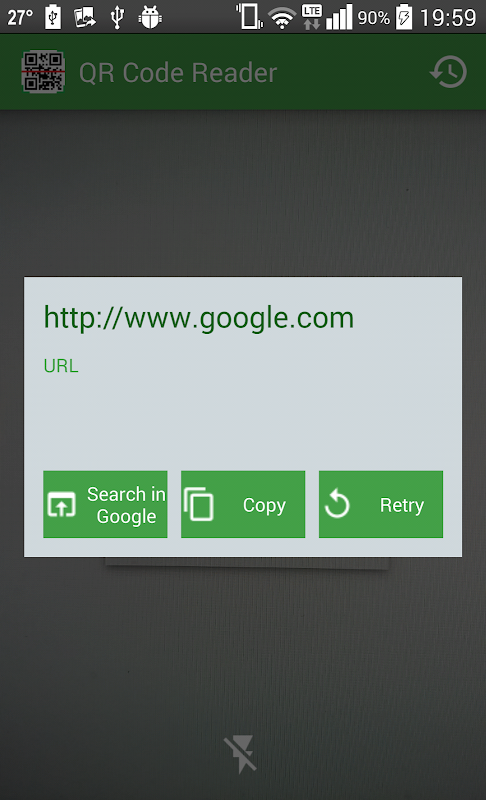This screenshot has height=800, width=486.
Task: Tap the USB connection status icon
Action: tap(117, 17)
